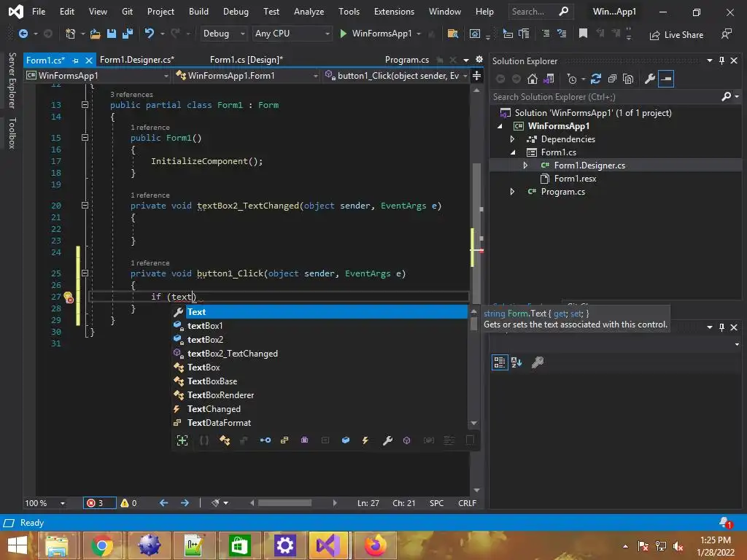Open Solution Explorer properties wrench icon

coord(650,79)
